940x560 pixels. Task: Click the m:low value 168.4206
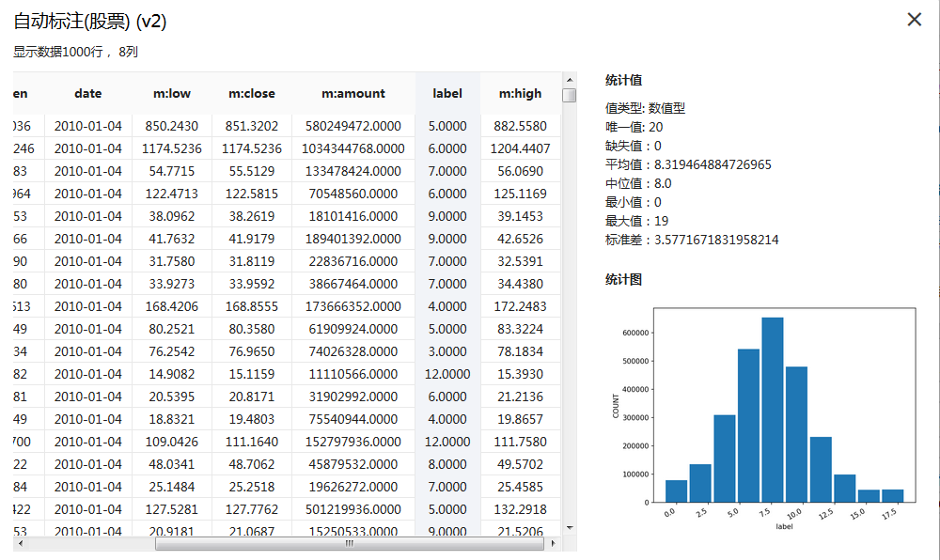point(171,306)
